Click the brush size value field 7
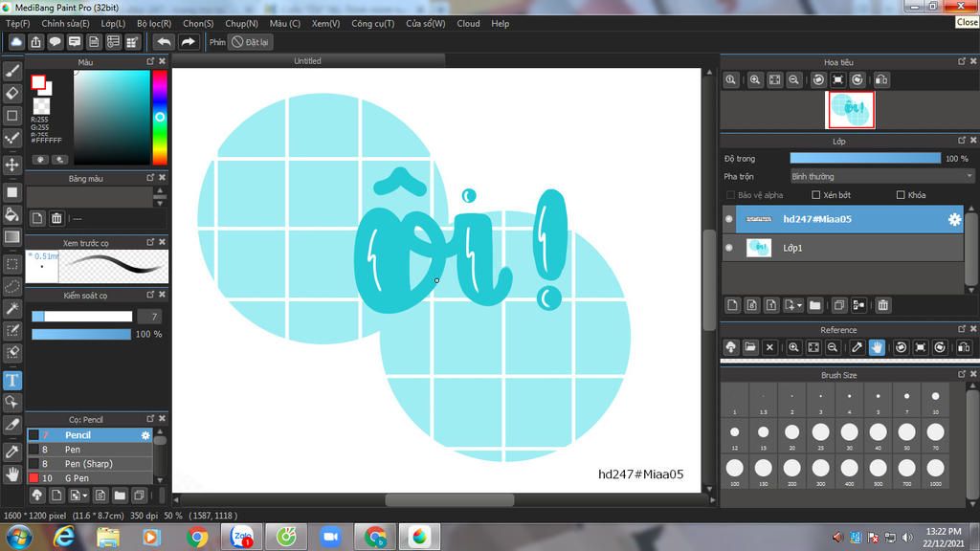 [x=149, y=317]
